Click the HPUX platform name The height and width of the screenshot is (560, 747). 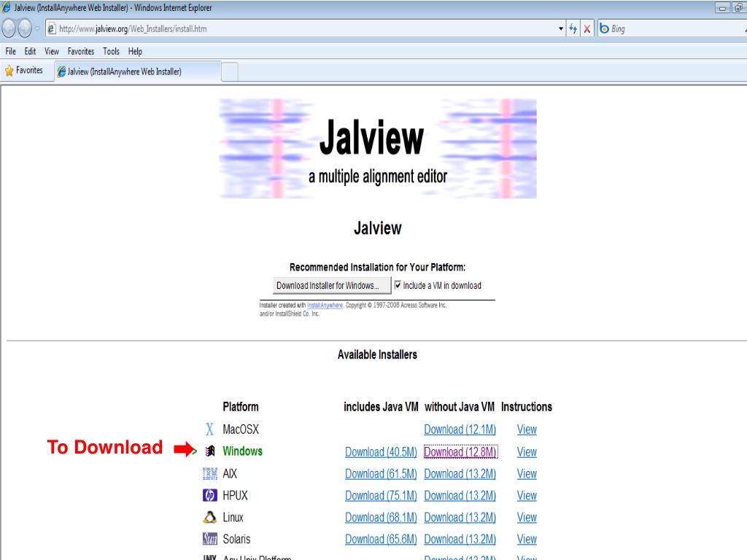pos(236,495)
